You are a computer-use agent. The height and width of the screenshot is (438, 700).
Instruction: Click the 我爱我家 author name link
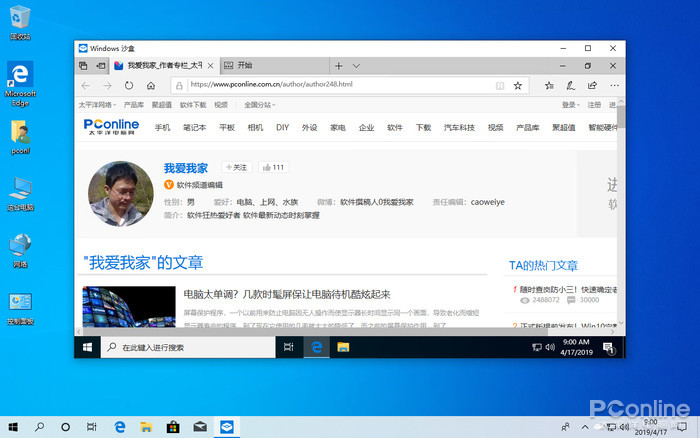pos(186,168)
